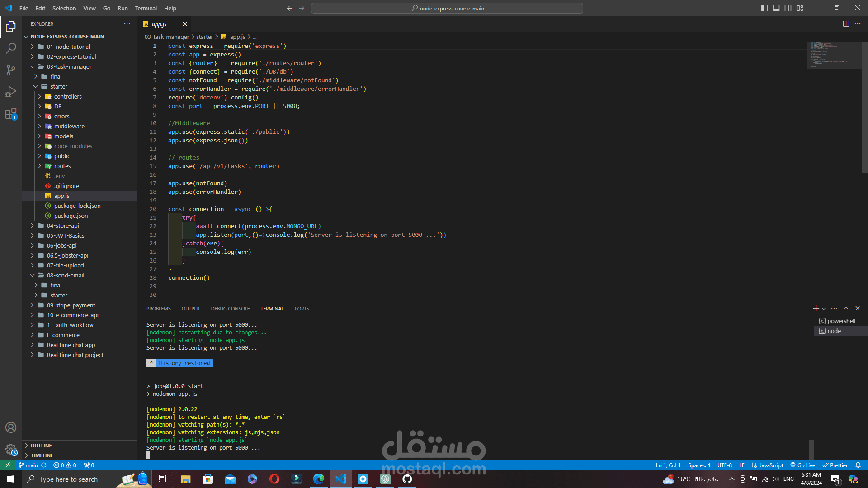Open the Extensions view

pos(11,114)
